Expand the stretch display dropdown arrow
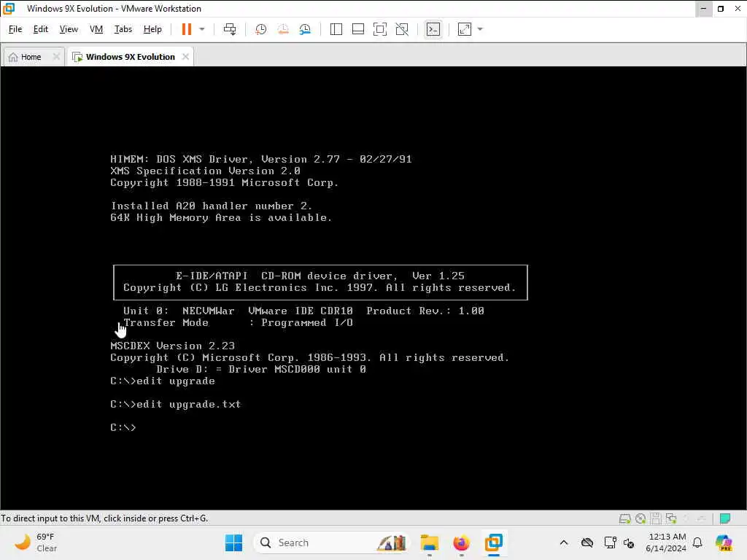The image size is (747, 560). (x=480, y=29)
